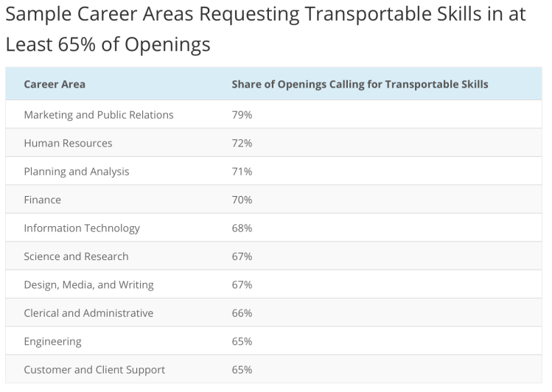Select the Planning and Analysis cell
552x392 pixels.
point(77,172)
